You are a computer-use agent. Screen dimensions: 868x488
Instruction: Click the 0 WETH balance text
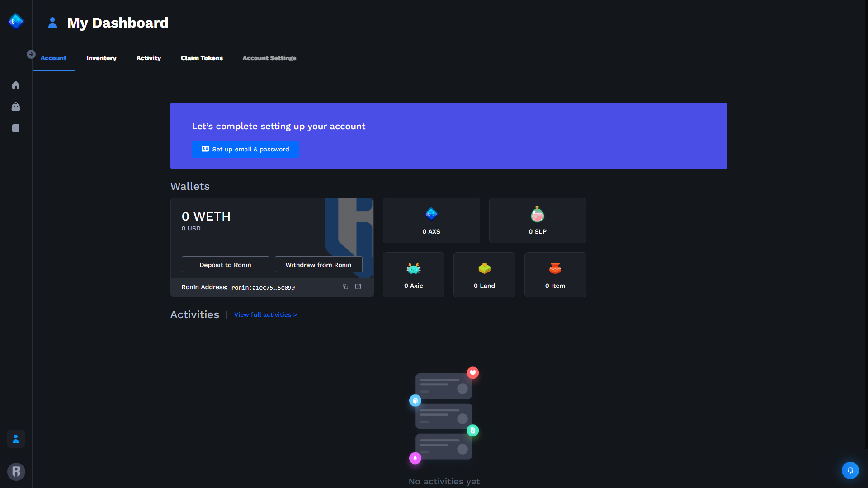pyautogui.click(x=206, y=216)
